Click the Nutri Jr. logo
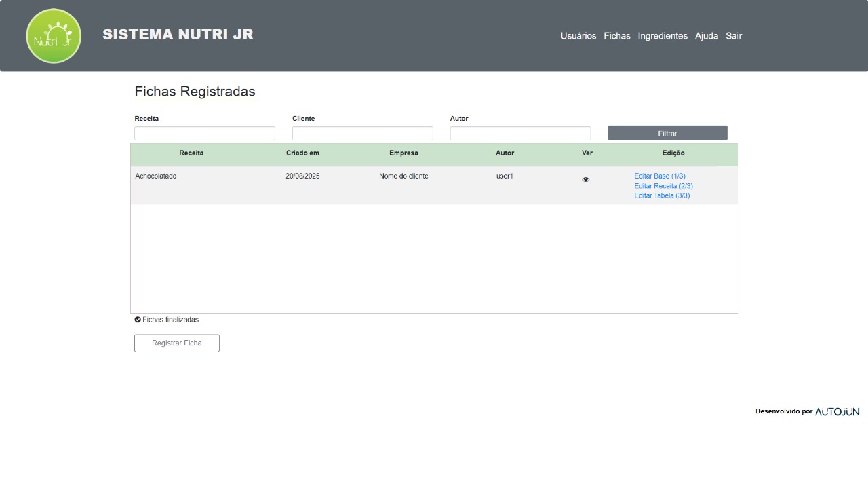 [54, 36]
